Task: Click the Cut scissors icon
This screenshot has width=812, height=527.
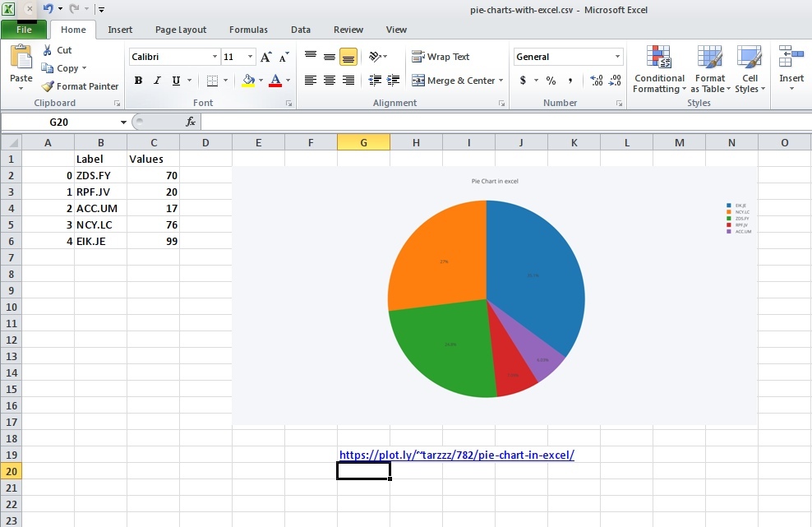Action: point(47,50)
